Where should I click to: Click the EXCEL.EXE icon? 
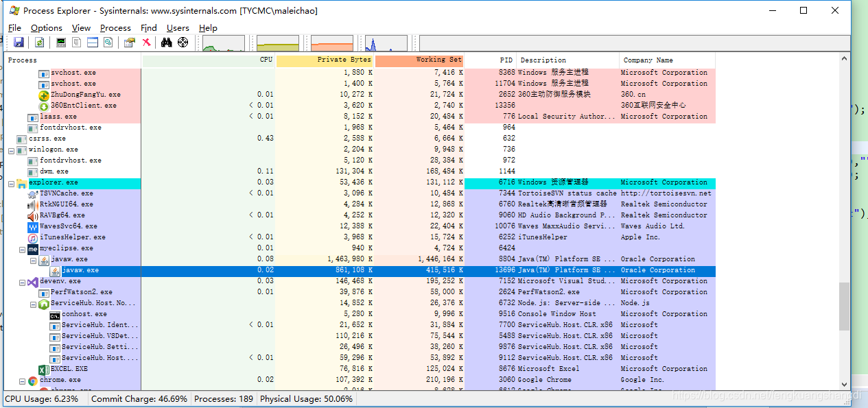[44, 369]
